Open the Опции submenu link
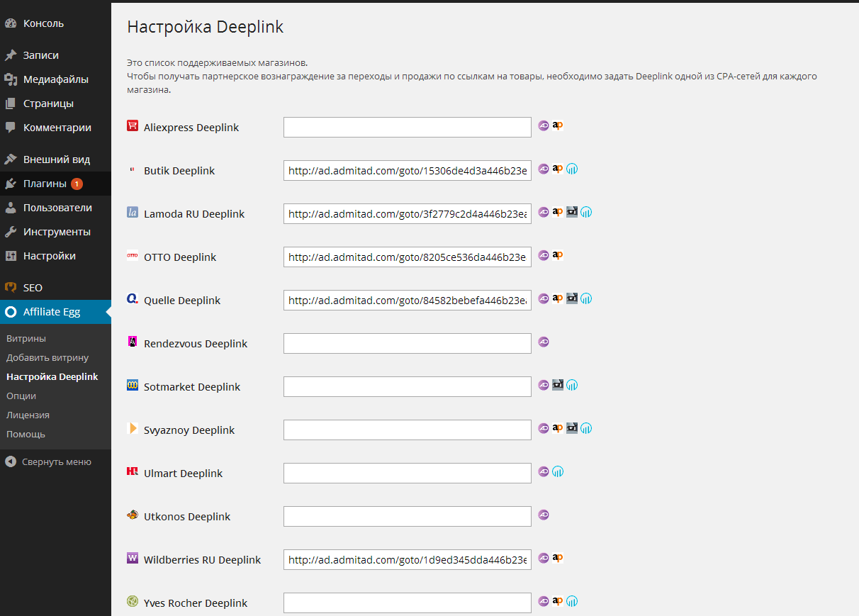The image size is (859, 616). click(x=21, y=396)
